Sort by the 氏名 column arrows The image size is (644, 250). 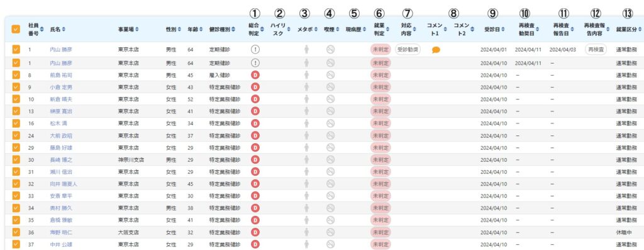pyautogui.click(x=64, y=29)
